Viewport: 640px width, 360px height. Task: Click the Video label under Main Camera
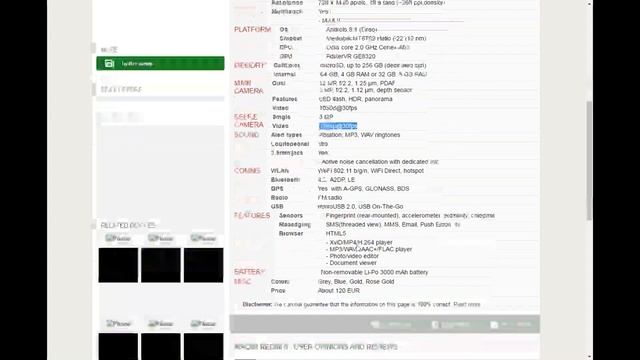(280, 108)
